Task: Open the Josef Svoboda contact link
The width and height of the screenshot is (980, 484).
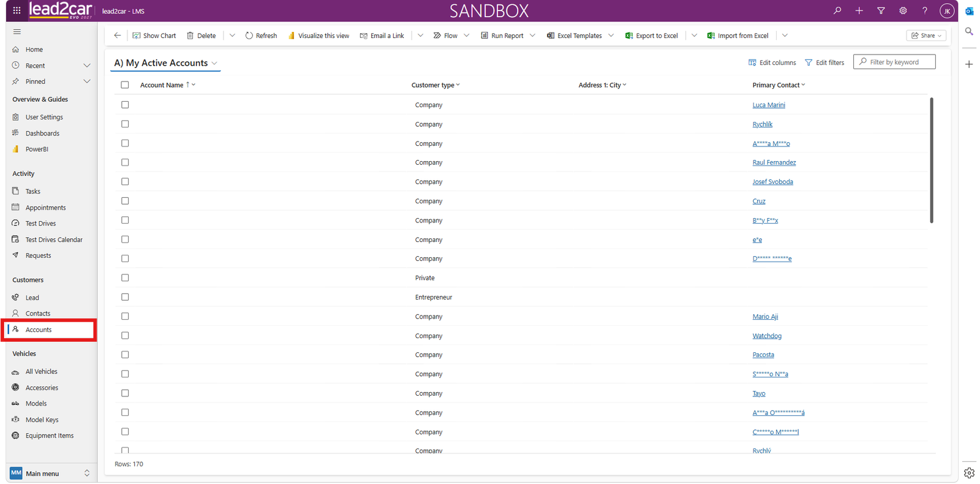Action: pyautogui.click(x=772, y=182)
